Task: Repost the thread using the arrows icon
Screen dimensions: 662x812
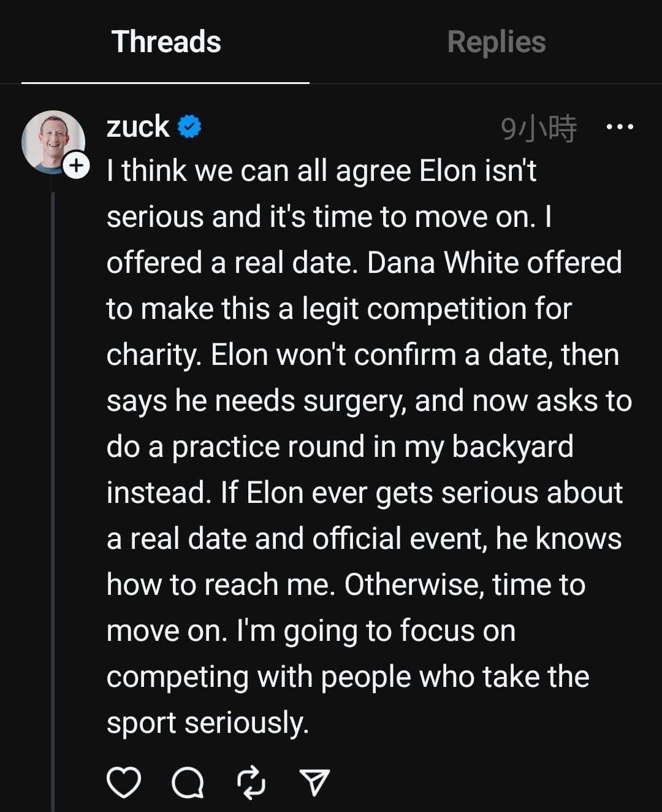Action: (251, 783)
